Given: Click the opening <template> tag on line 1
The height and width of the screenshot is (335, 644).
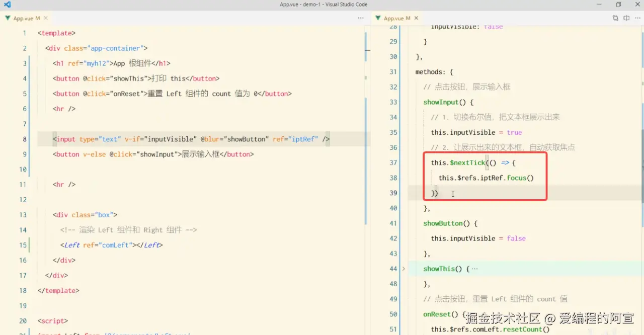Looking at the screenshot, I should (56, 33).
